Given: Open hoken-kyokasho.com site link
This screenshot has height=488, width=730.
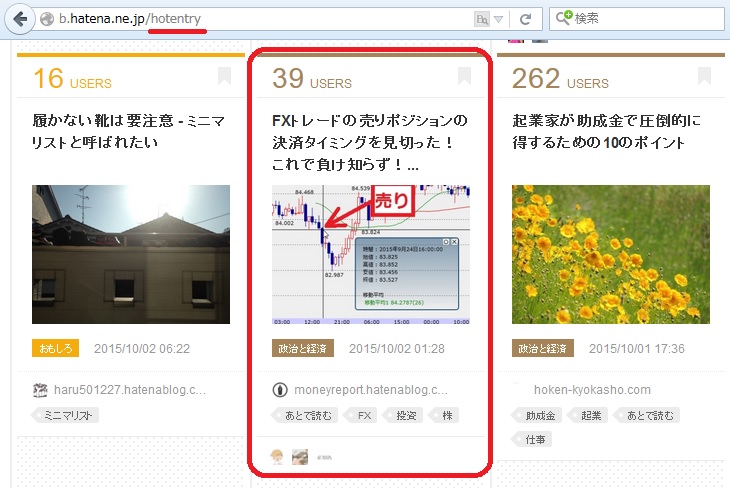Looking at the screenshot, I should (592, 390).
